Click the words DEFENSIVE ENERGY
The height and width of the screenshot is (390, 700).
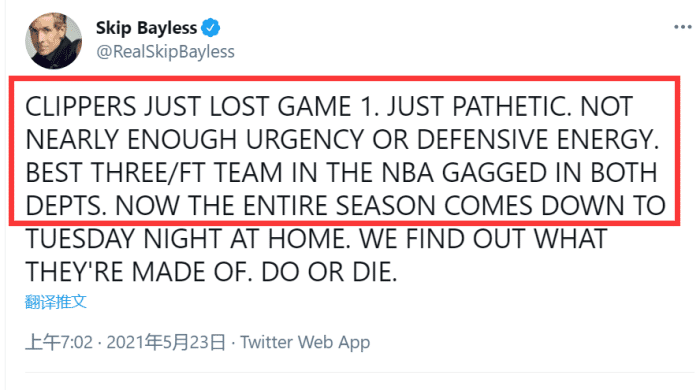pyautogui.click(x=538, y=140)
